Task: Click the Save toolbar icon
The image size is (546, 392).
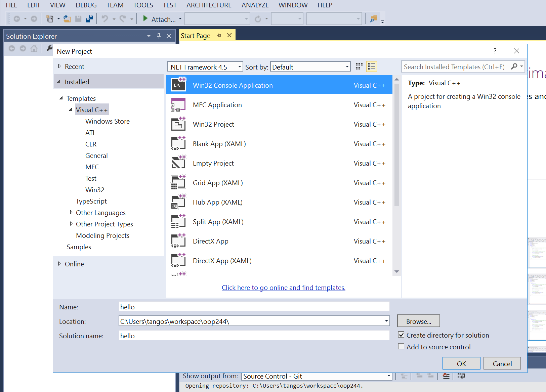Action: tap(78, 19)
